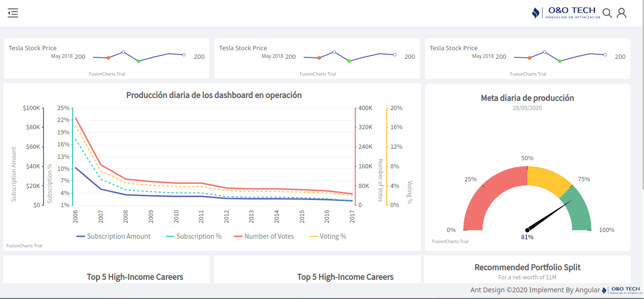Click the For a net-worth of $1M caption
Viewport: 644px width, 299px height.
[527, 277]
